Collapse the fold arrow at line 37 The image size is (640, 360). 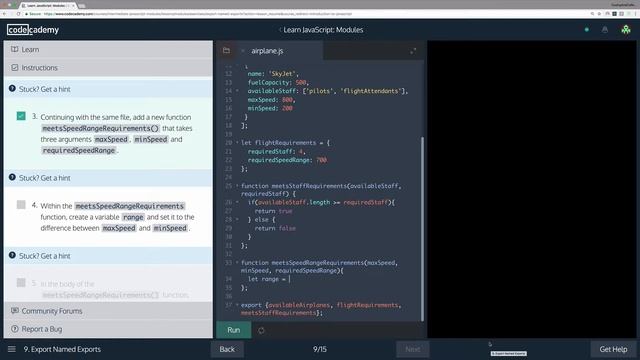coord(237,305)
